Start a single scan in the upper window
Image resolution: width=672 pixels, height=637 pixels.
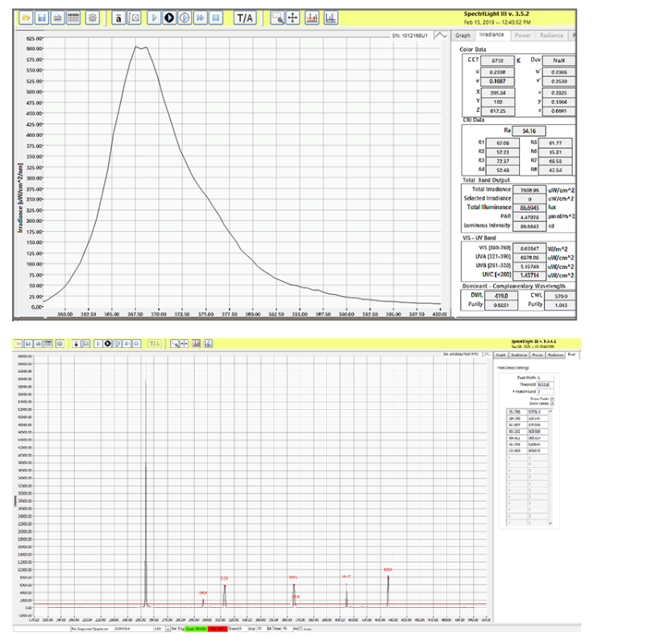click(x=154, y=18)
